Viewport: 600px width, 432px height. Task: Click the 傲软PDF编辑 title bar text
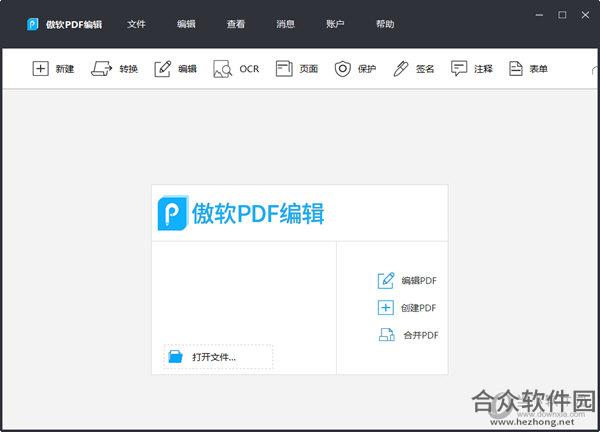click(x=74, y=24)
